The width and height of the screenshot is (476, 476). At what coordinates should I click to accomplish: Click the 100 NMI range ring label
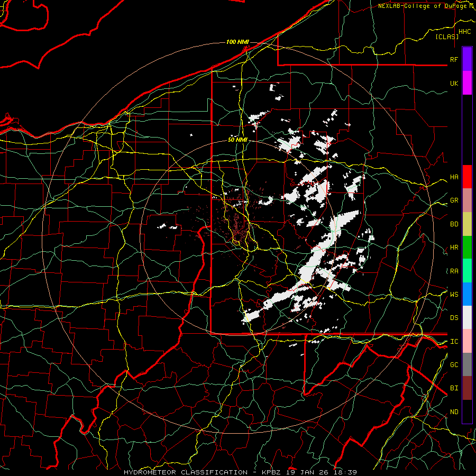237,42
